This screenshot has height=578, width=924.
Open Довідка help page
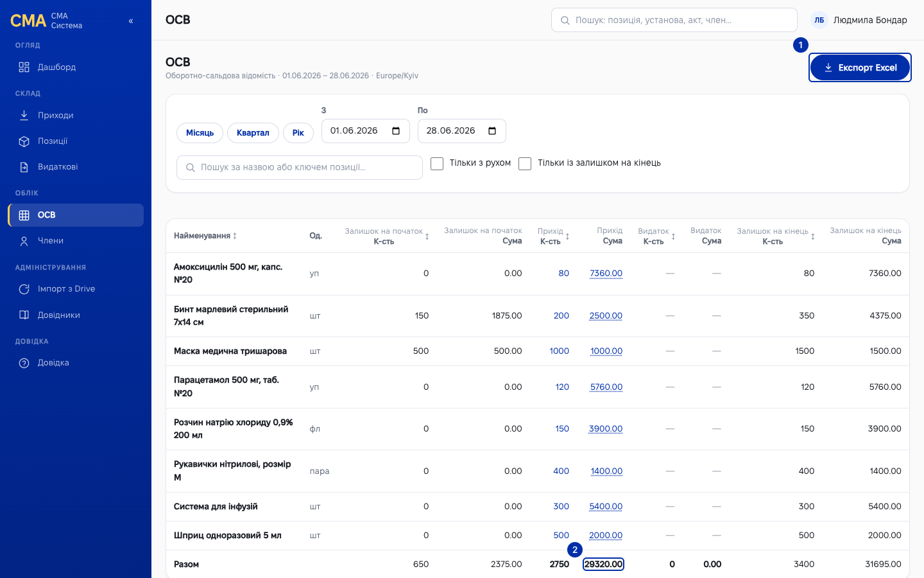tap(76, 363)
